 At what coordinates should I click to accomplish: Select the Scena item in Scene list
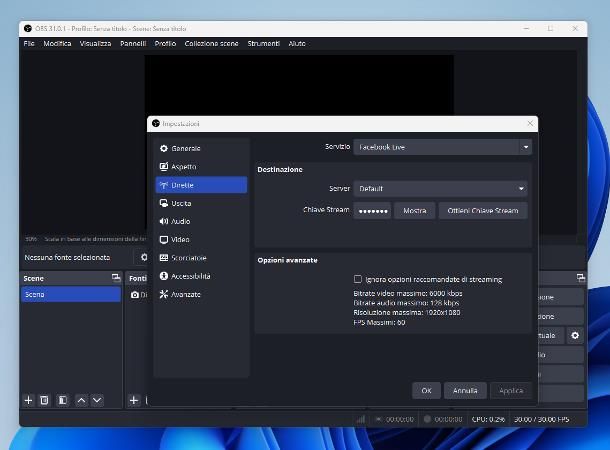71,294
